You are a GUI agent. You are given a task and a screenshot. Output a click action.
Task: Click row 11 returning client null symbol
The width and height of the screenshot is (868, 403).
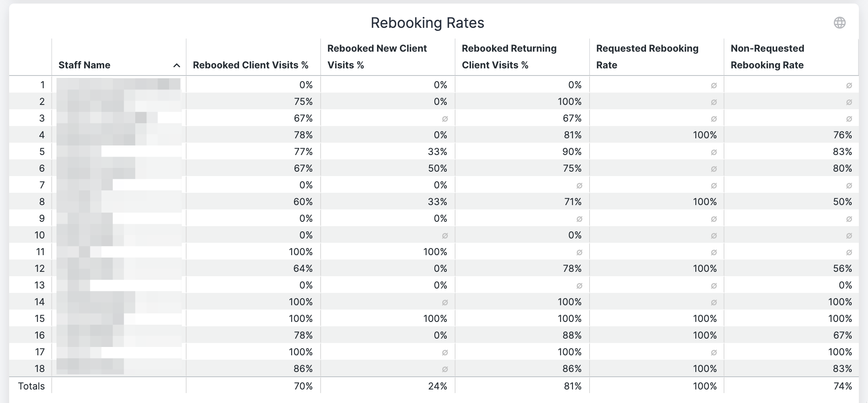tap(579, 252)
